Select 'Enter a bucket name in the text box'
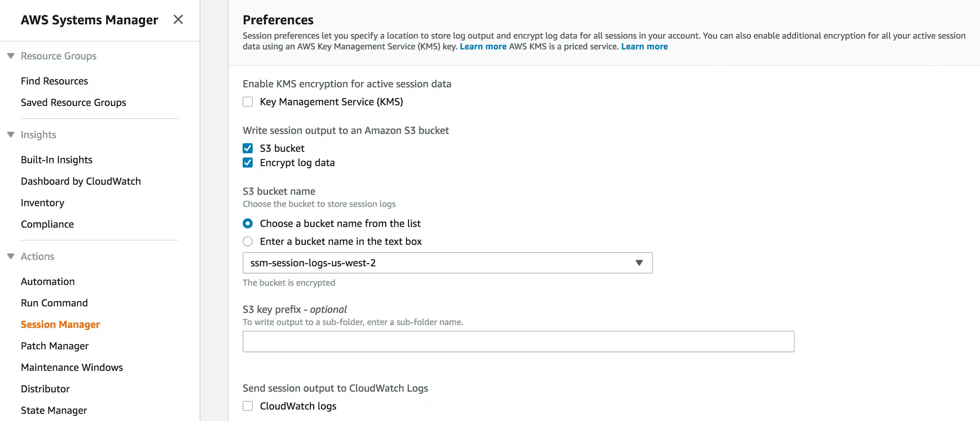 pos(248,241)
